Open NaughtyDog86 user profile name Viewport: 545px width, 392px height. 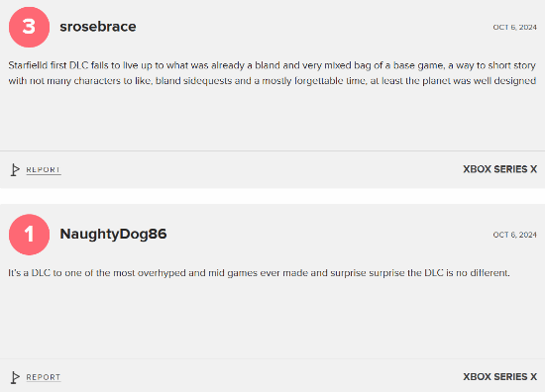click(113, 234)
